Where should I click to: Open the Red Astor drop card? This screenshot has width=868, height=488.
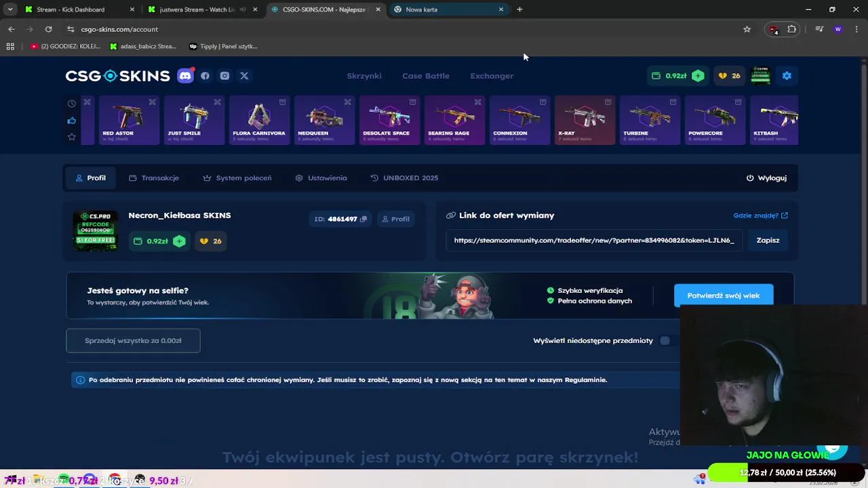click(x=129, y=120)
